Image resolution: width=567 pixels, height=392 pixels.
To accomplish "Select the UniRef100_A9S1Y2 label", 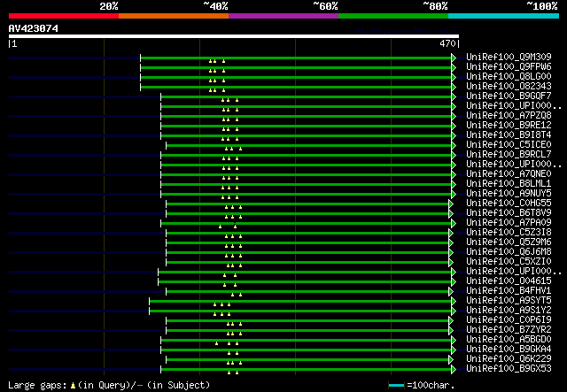I will pyautogui.click(x=509, y=311).
